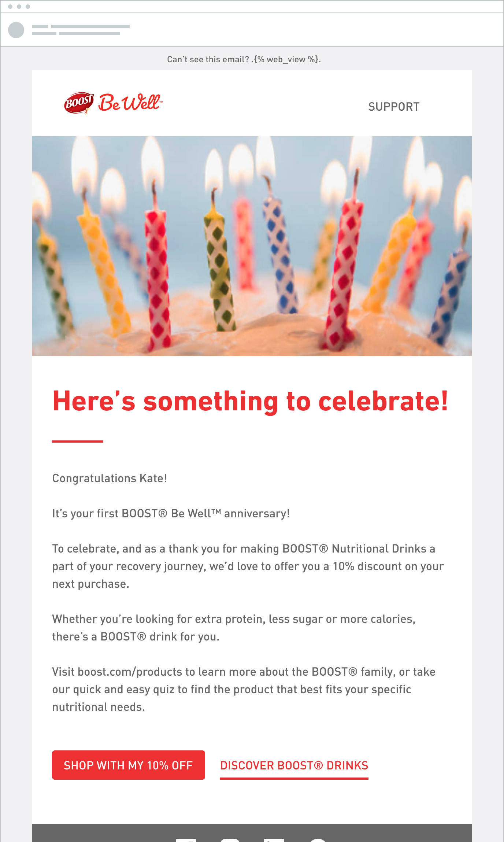Click the web_view link above the email
This screenshot has width=504, height=842.
pyautogui.click(x=286, y=59)
